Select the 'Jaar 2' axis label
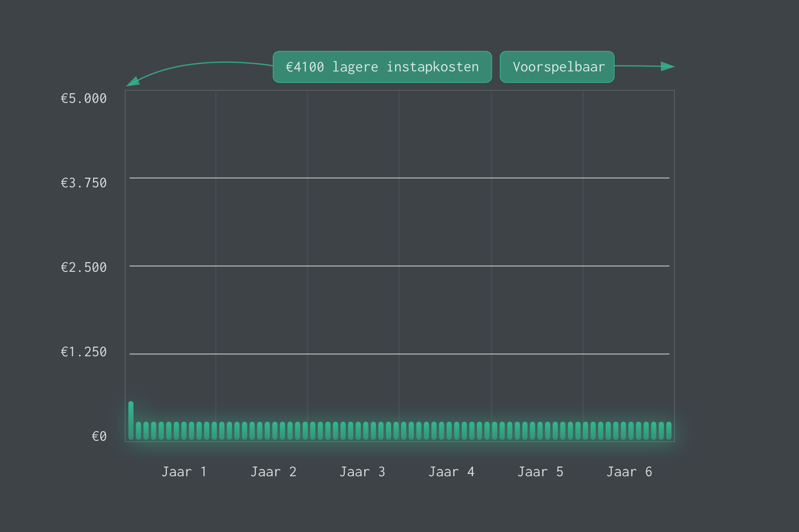 pyautogui.click(x=273, y=472)
